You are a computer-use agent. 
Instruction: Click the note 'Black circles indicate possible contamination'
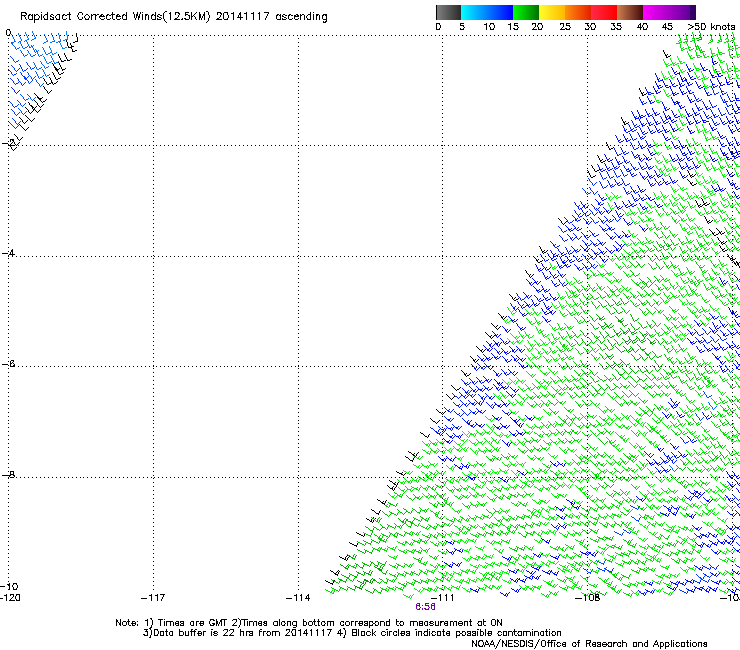click(456, 633)
